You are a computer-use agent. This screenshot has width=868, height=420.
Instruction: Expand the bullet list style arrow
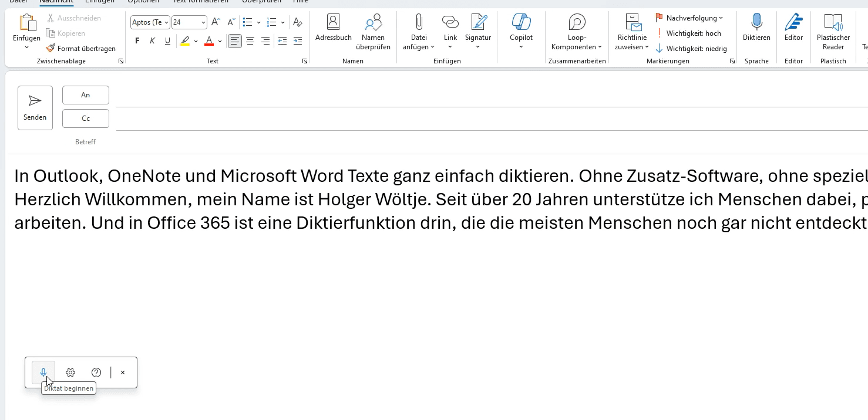(259, 22)
